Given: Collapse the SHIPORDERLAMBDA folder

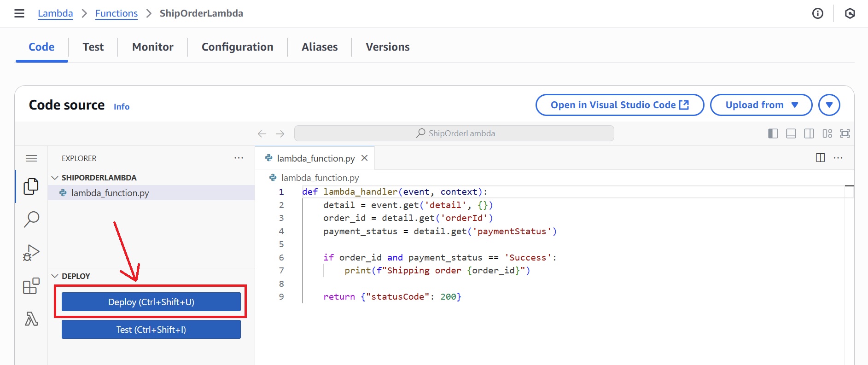Looking at the screenshot, I should (x=55, y=178).
